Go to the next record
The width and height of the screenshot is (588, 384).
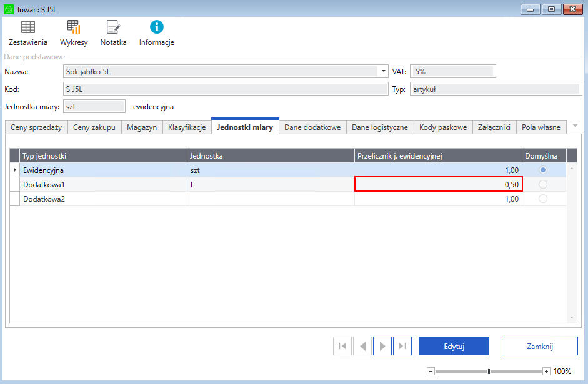(x=382, y=346)
